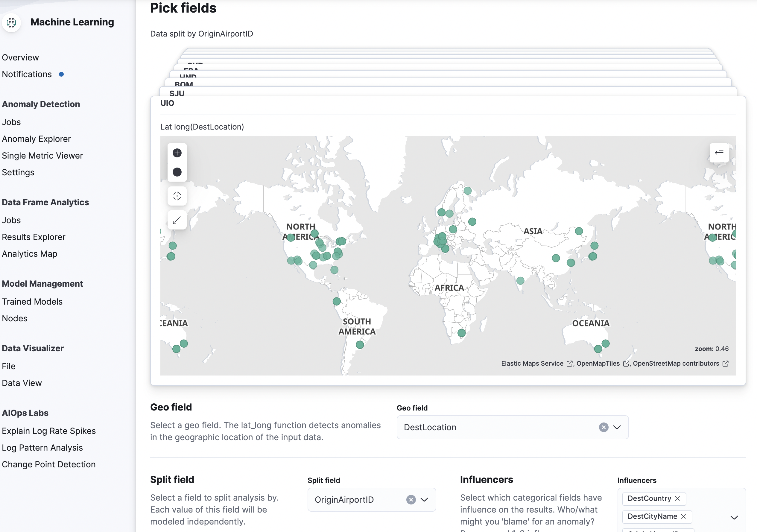Remove the DestCityName influencer tag
This screenshot has height=532, width=757.
click(683, 516)
